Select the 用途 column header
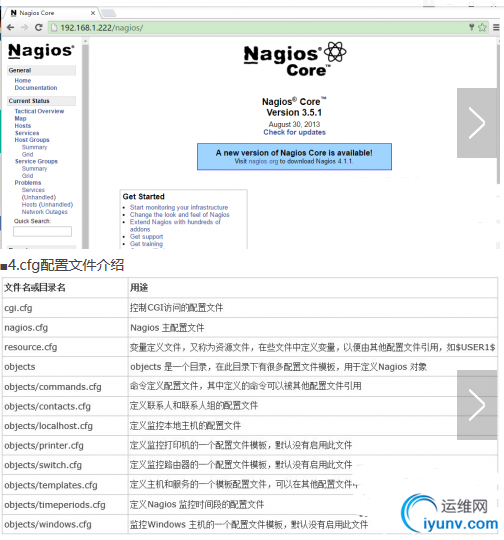This screenshot has height=540, width=504. (313, 288)
